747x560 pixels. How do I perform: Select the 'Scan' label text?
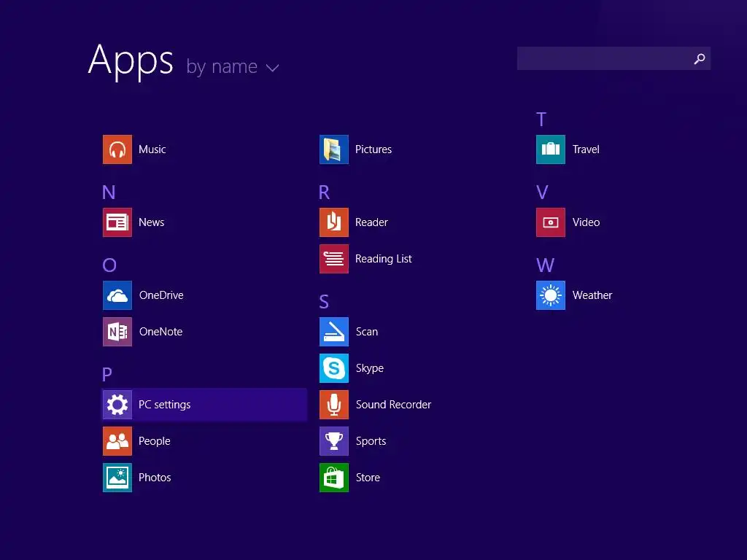point(367,332)
